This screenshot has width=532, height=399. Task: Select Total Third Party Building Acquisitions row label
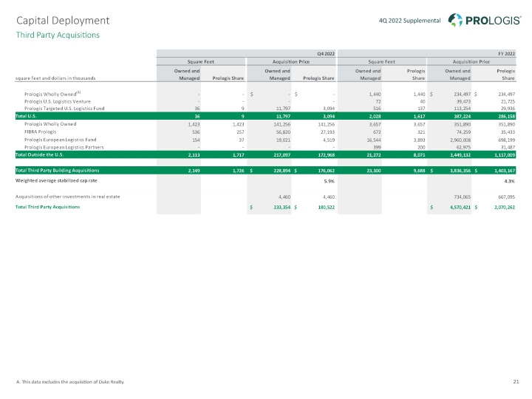click(64, 170)
